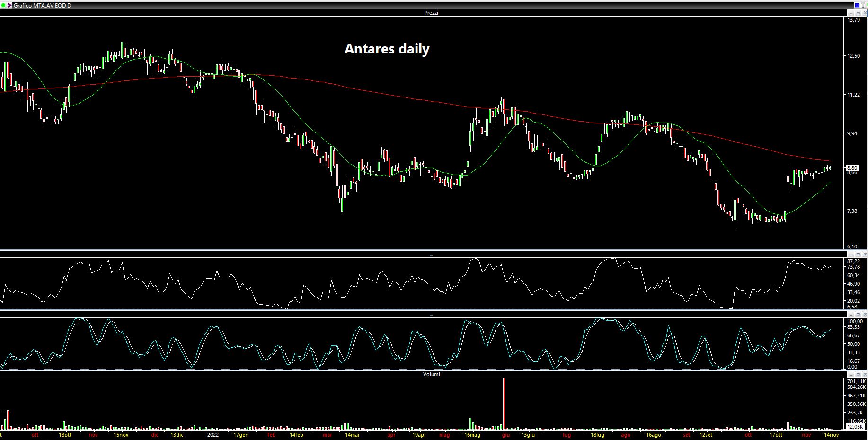The width and height of the screenshot is (868, 440).
Task: Click the blue square icon at top right
Action: pos(857,5)
